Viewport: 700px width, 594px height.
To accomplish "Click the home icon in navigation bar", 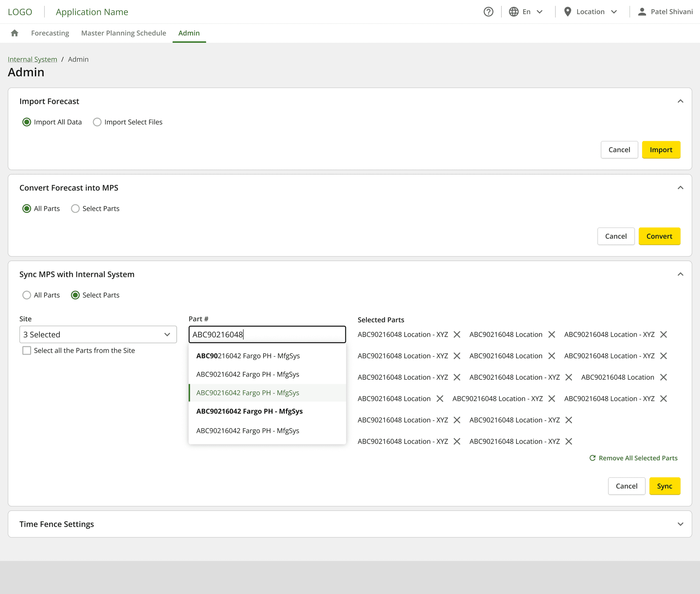I will (14, 33).
